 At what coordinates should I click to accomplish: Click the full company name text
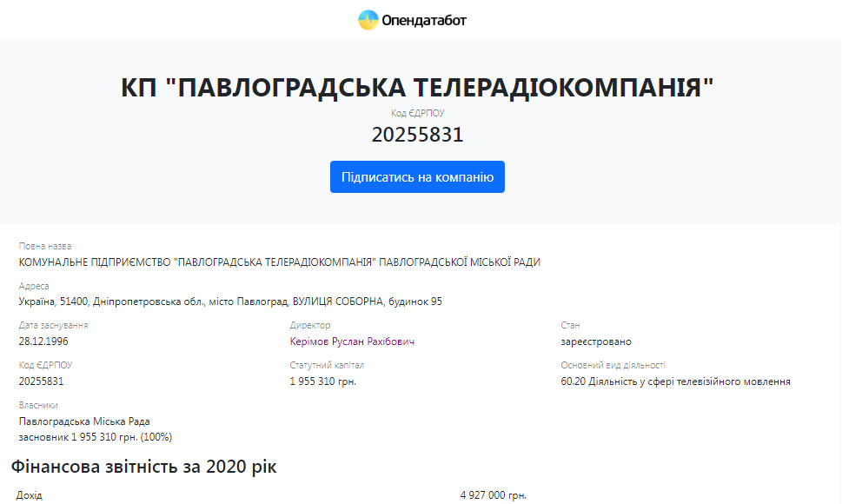(279, 262)
